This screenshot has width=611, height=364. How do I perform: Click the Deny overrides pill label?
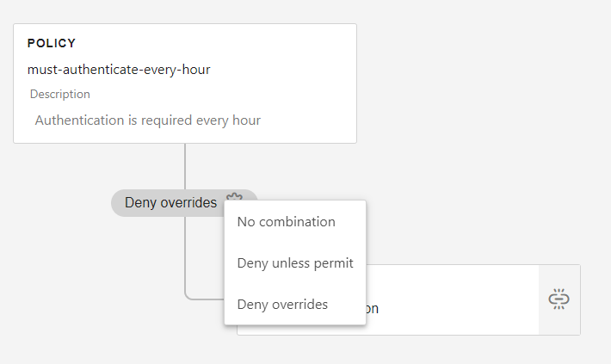click(x=170, y=202)
